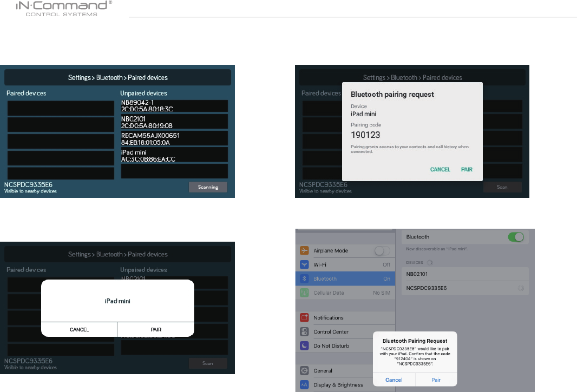Open the General settings row
577x392 pixels.
click(334, 371)
